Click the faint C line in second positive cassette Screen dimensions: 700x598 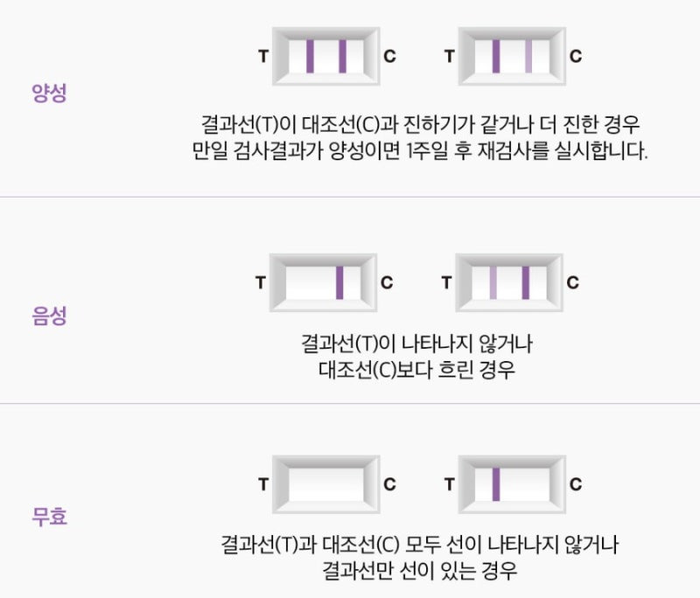528,56
